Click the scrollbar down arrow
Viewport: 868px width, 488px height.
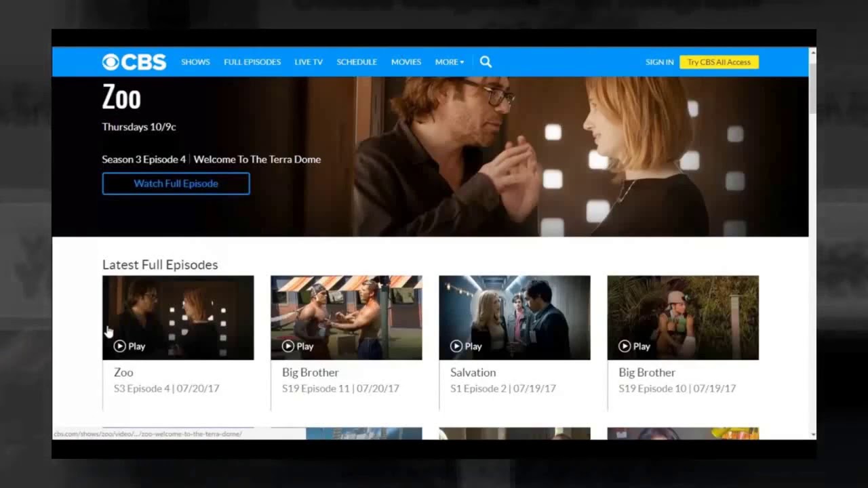(812, 434)
